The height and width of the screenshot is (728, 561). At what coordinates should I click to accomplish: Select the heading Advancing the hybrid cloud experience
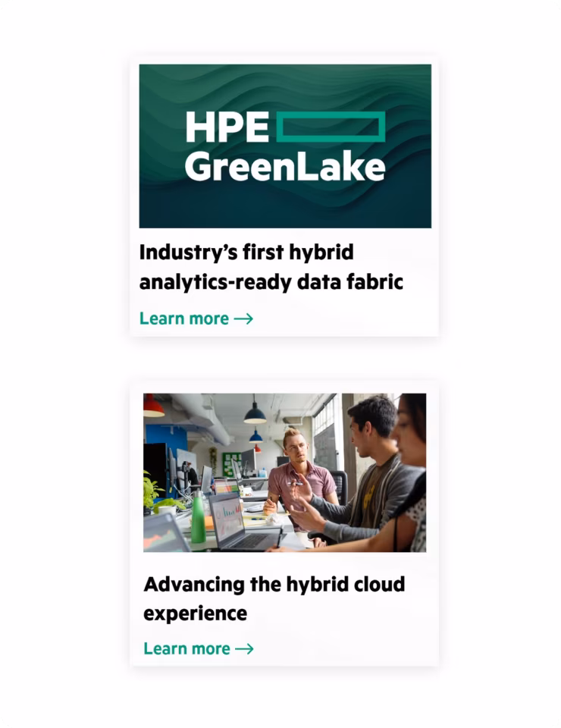pos(274,599)
